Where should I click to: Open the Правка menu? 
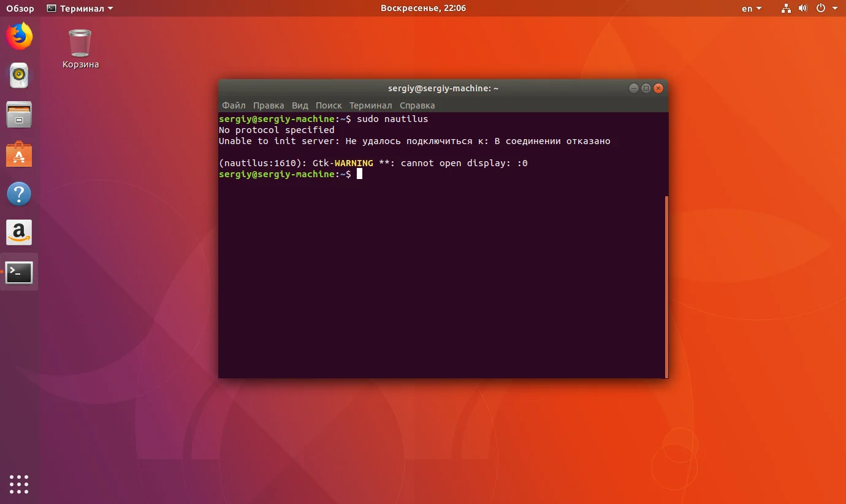pyautogui.click(x=269, y=105)
